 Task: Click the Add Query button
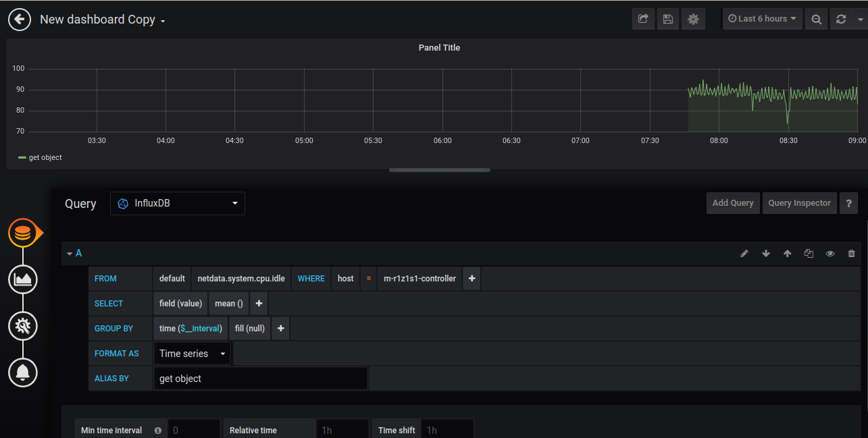[x=732, y=203]
